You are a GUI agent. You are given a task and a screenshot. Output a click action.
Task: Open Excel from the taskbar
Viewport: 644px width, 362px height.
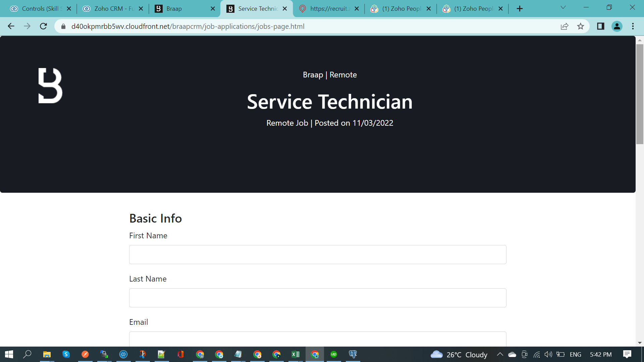[296, 354]
